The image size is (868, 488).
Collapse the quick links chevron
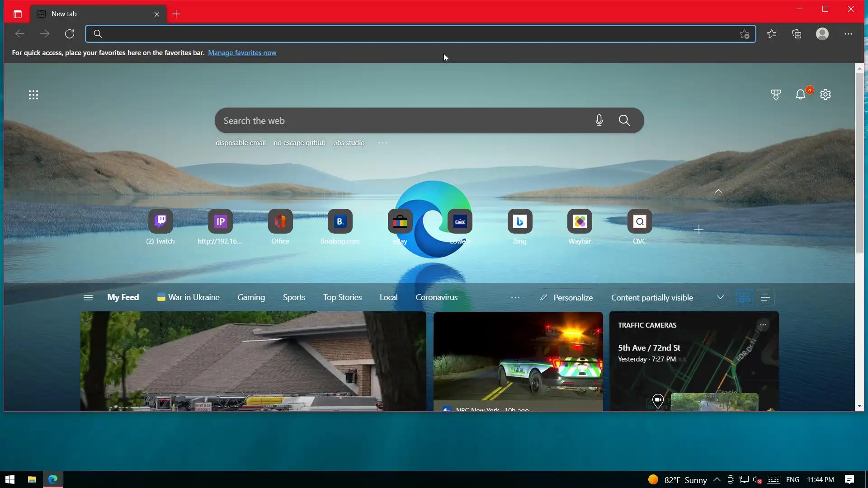[718, 192]
